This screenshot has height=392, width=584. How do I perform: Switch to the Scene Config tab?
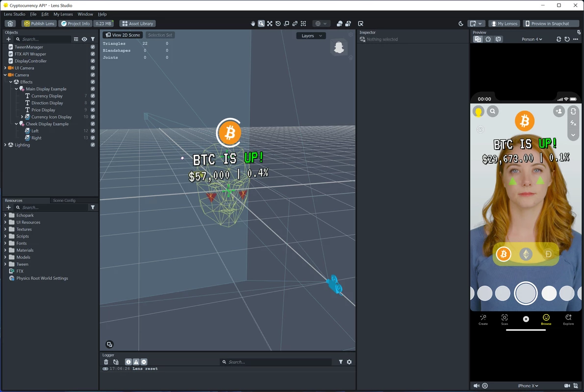(64, 200)
